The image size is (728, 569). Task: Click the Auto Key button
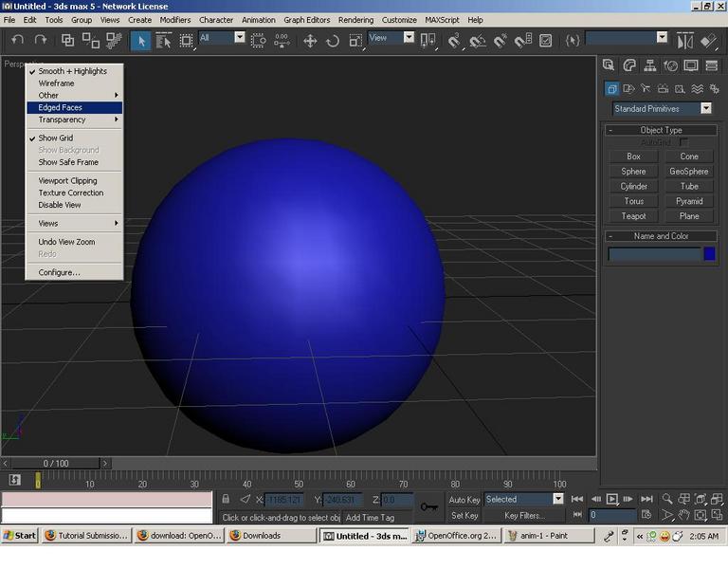coord(464,500)
